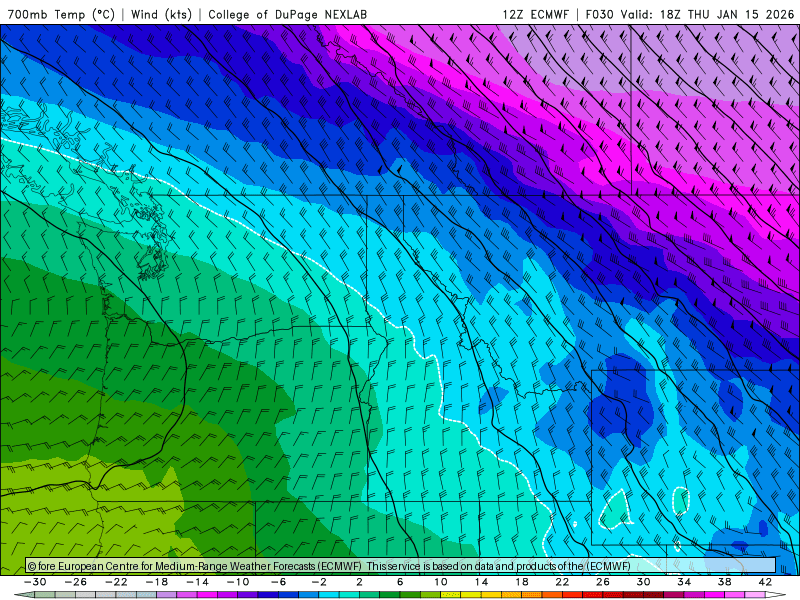Click the −10 color scale label
800x600 pixels.
(x=238, y=582)
